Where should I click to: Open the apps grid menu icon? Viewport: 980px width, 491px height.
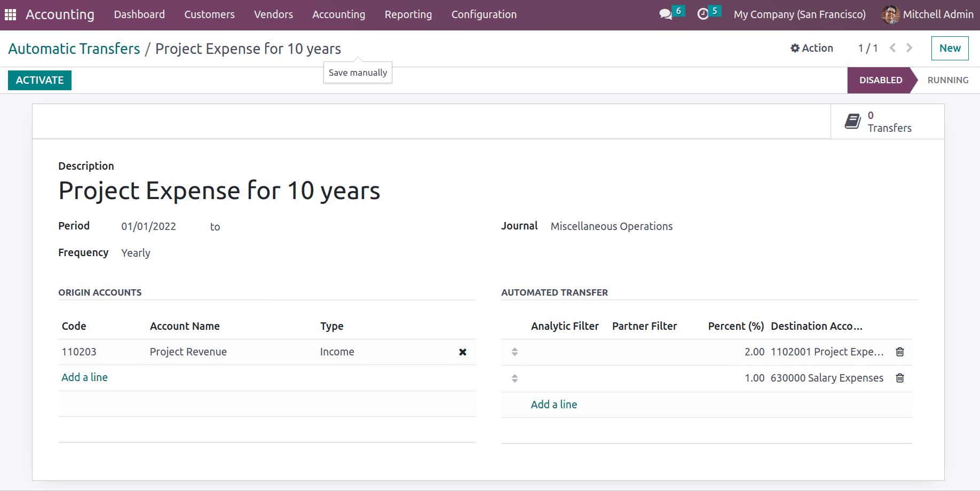coord(10,14)
